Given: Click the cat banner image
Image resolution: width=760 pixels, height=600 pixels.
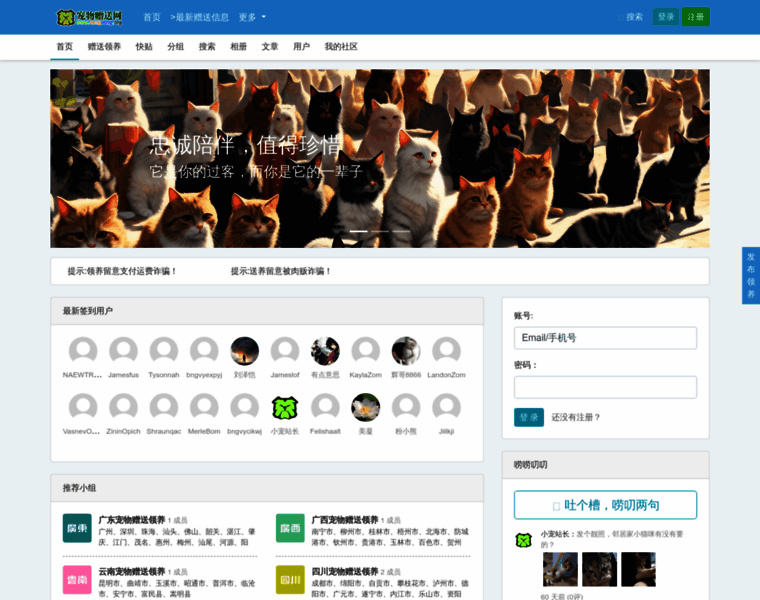Looking at the screenshot, I should pyautogui.click(x=380, y=158).
